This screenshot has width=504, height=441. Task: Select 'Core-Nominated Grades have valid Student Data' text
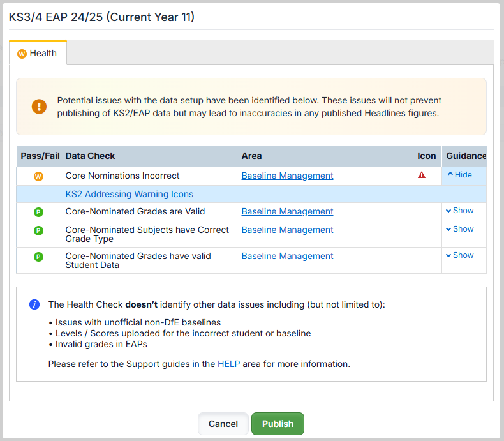[138, 260]
